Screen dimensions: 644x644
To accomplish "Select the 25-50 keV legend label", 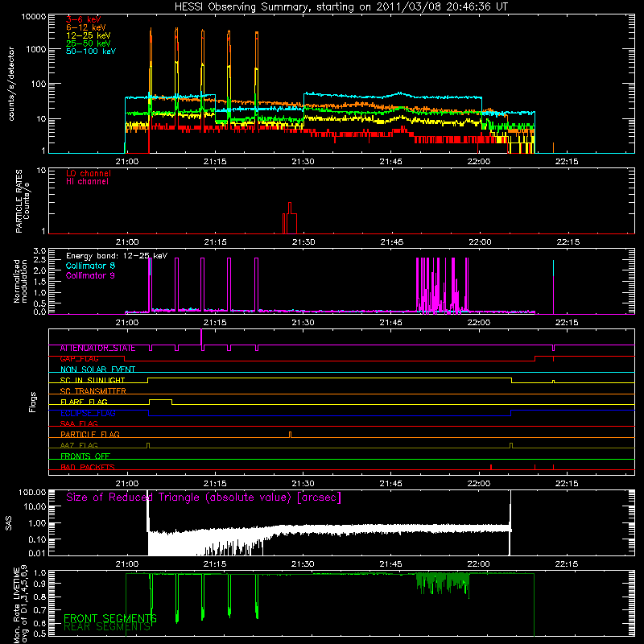I will (x=89, y=43).
